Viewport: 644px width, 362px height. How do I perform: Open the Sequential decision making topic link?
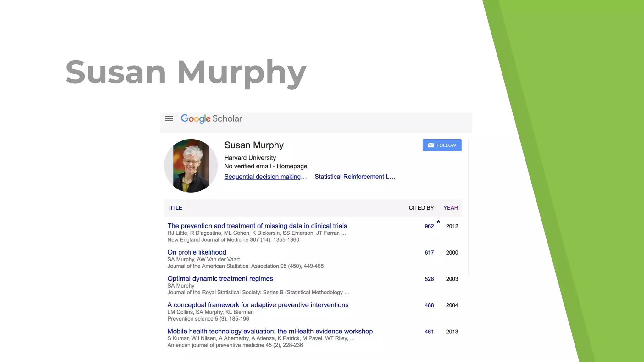(x=265, y=177)
